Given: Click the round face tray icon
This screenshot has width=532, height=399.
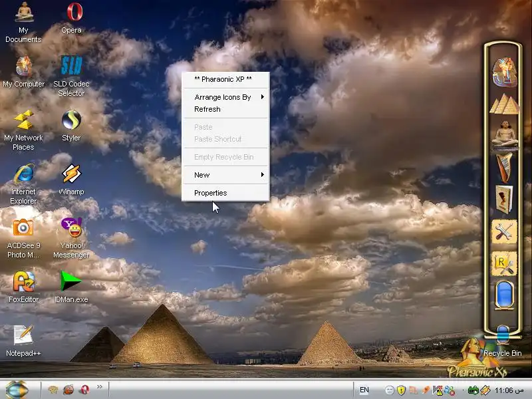Looking at the screenshot, I should click(390, 390).
